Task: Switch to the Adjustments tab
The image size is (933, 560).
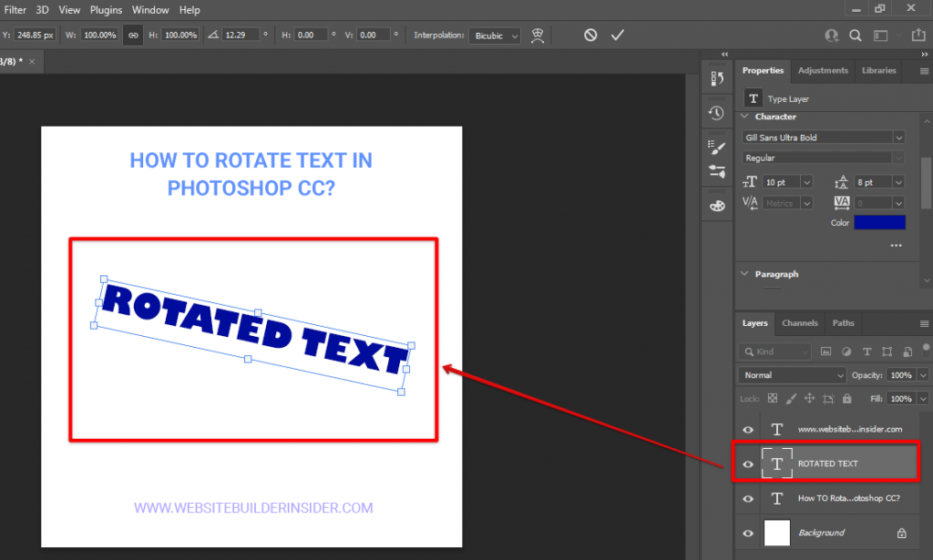Action: click(x=823, y=70)
